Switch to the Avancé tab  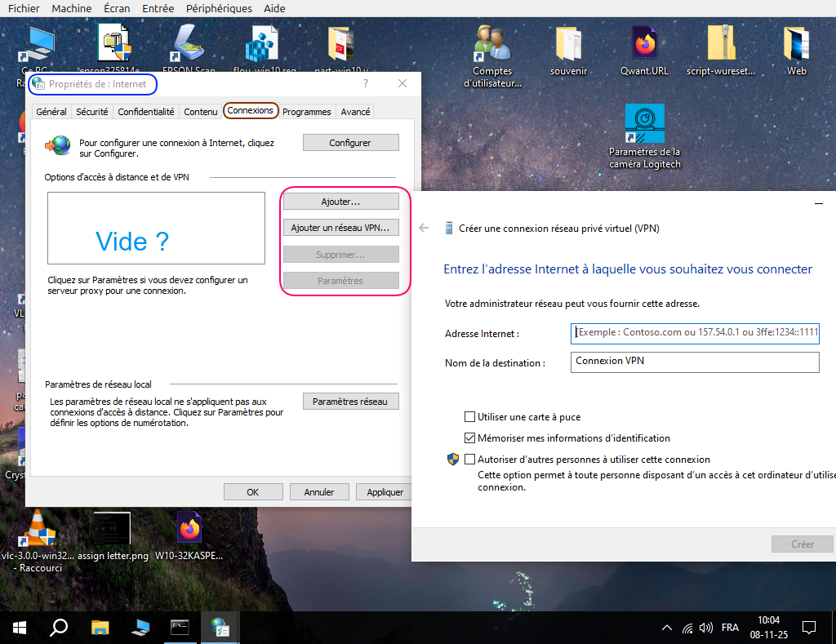point(355,112)
